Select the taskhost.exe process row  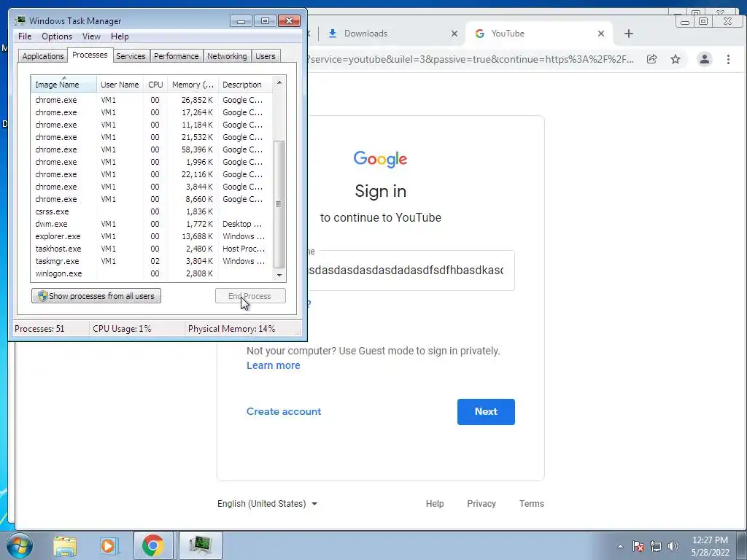(152, 249)
